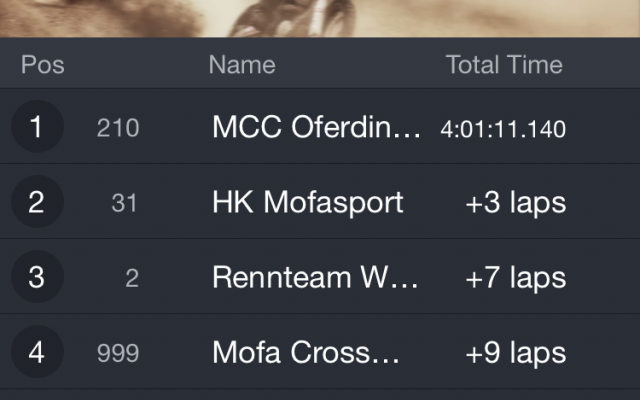Click start number 210

(x=118, y=128)
